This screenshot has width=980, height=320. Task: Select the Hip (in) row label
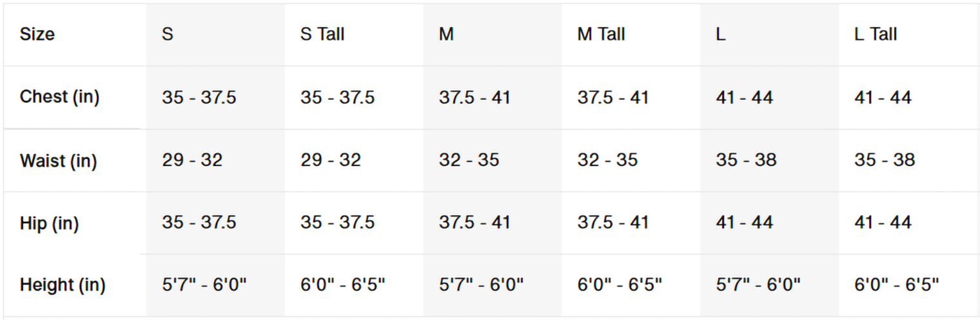coord(50,223)
